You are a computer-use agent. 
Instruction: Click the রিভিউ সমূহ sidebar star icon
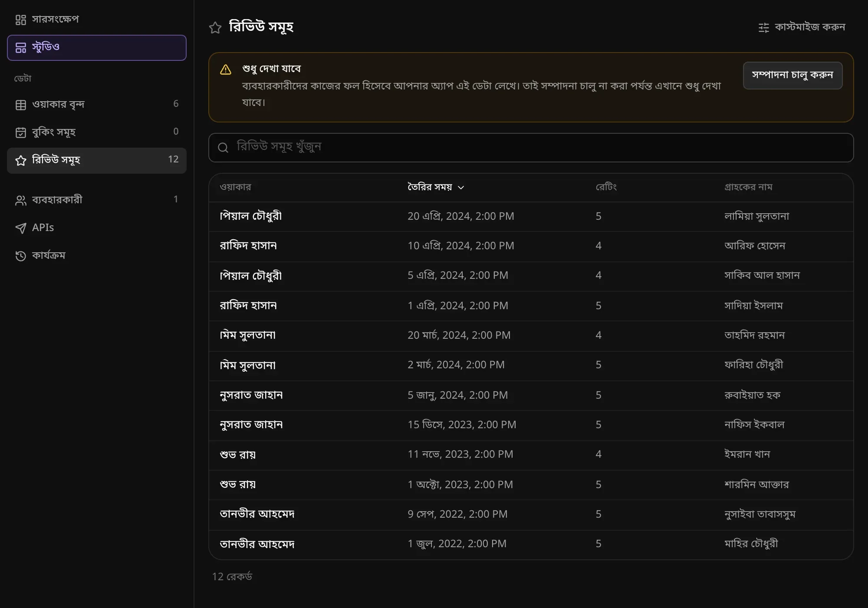(21, 160)
